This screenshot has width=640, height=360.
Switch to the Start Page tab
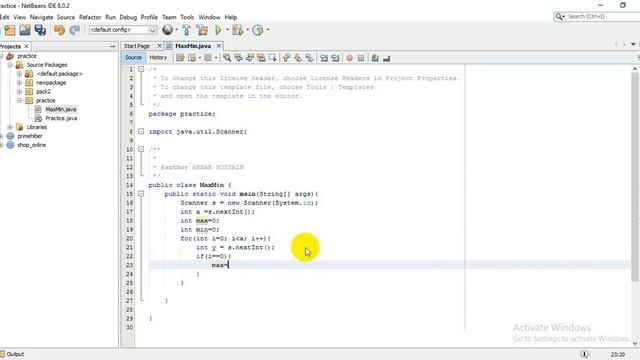coord(137,46)
